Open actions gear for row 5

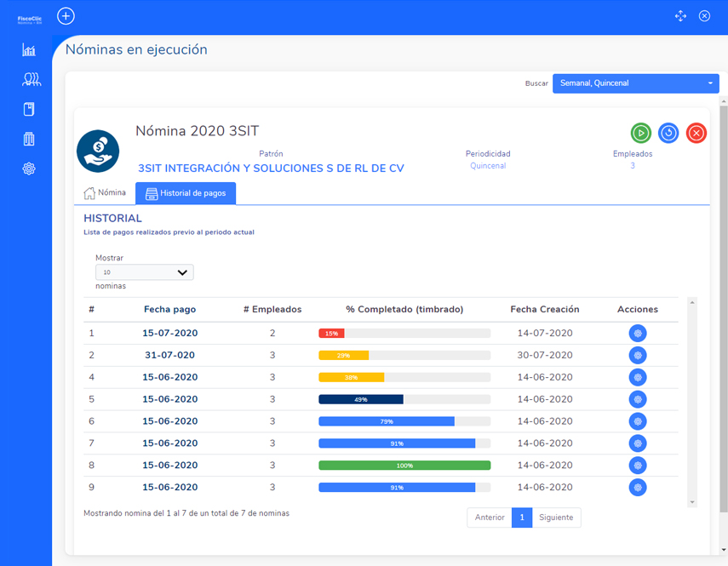tap(638, 399)
